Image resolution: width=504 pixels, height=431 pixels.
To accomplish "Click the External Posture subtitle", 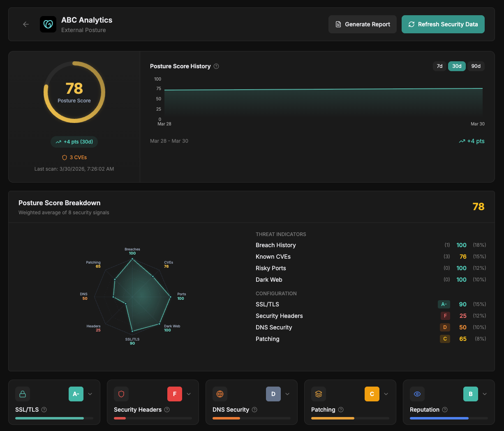I will click(x=83, y=30).
